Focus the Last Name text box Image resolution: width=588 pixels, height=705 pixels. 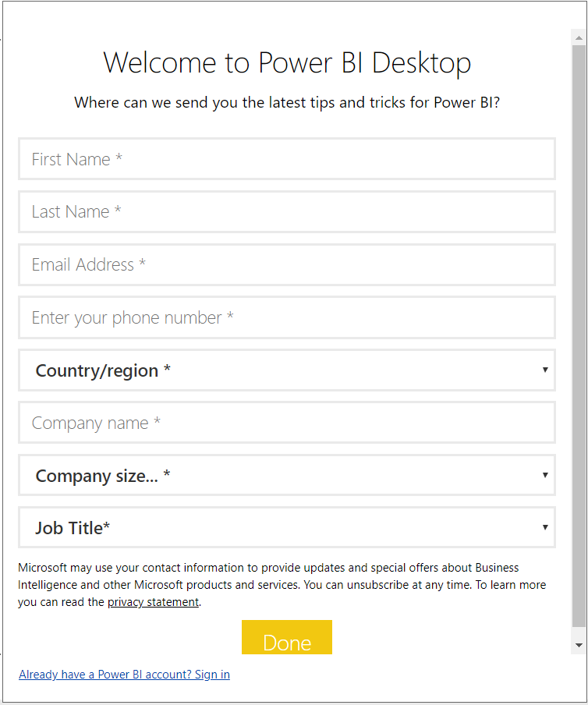[x=287, y=212]
